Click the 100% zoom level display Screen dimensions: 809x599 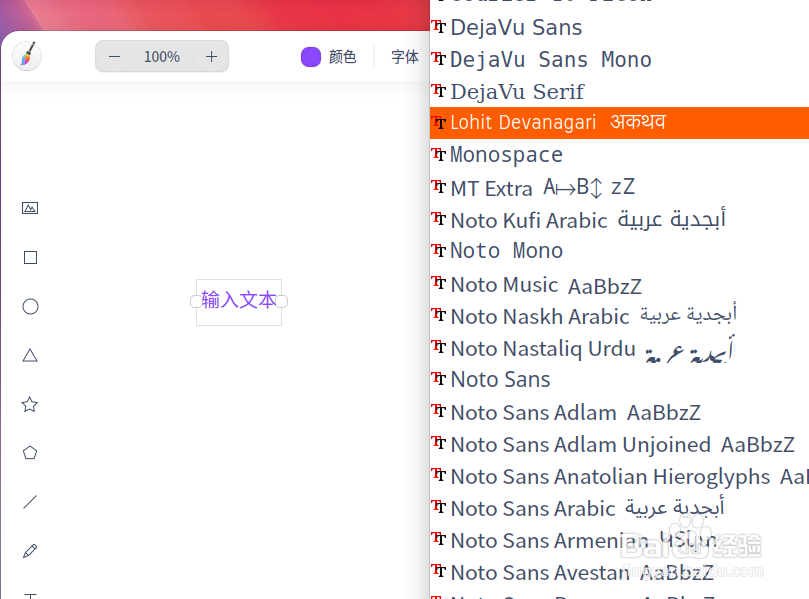tap(161, 57)
